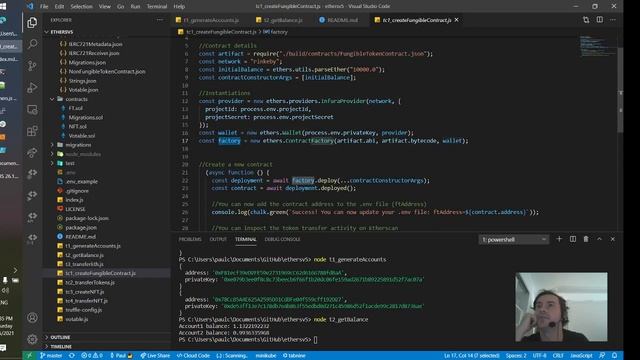Open package.json in explorer
This screenshot has width=640, height=360.
click(81, 227)
